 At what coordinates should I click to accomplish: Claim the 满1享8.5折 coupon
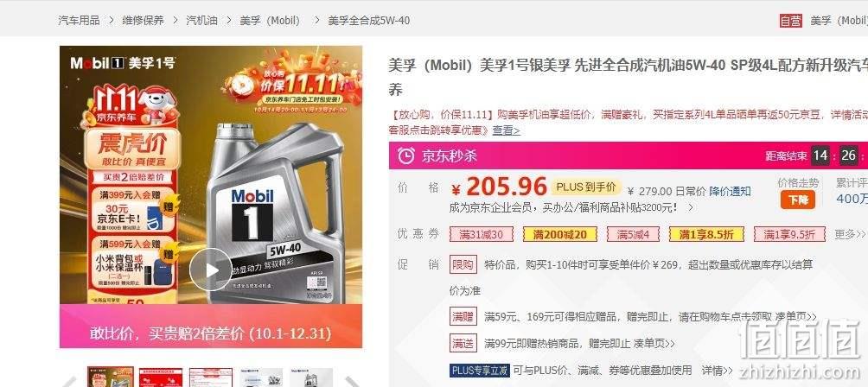(706, 234)
